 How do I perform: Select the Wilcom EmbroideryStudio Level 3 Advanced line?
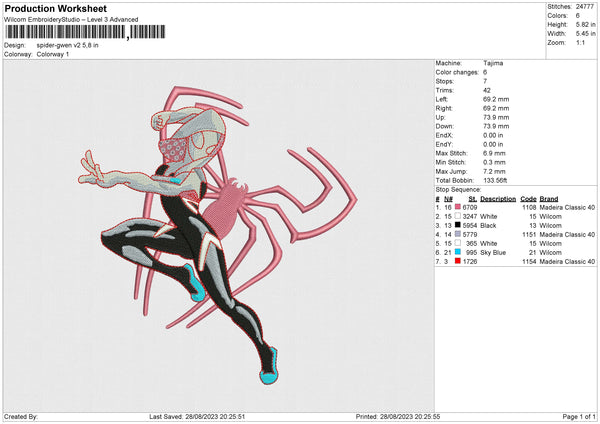[x=71, y=20]
